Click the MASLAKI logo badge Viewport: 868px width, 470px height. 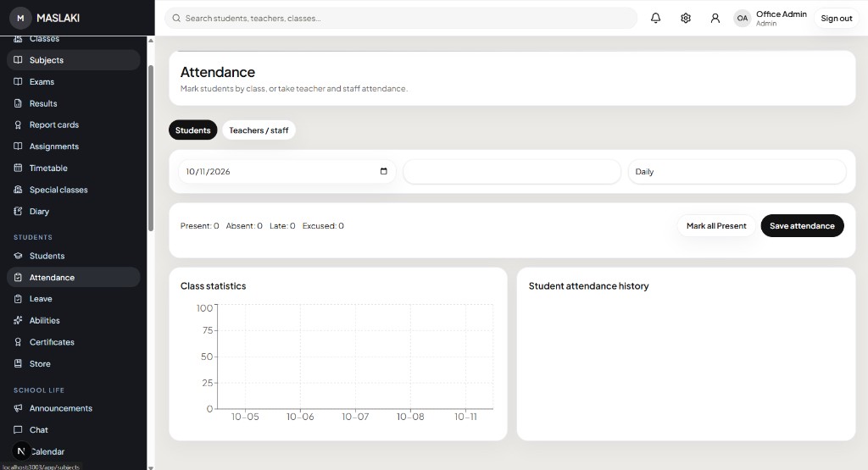pos(20,19)
